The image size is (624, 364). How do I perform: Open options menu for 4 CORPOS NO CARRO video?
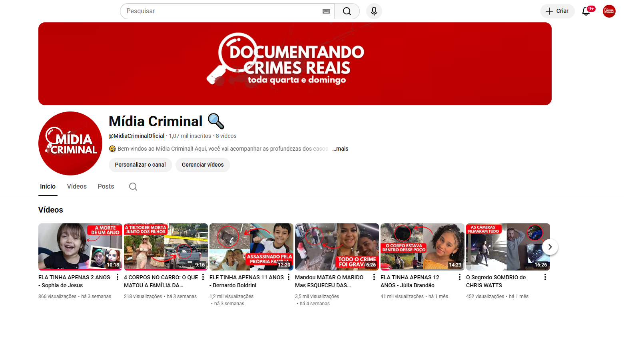point(203,277)
